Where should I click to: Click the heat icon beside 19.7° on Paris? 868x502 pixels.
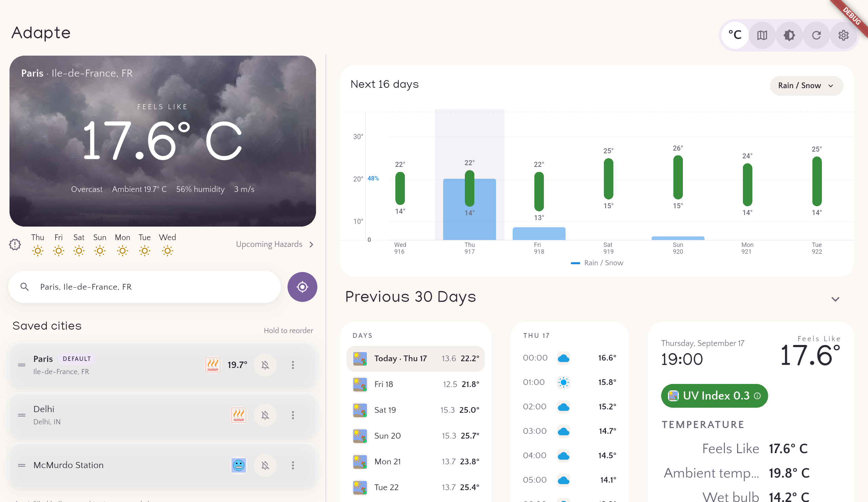(x=213, y=365)
